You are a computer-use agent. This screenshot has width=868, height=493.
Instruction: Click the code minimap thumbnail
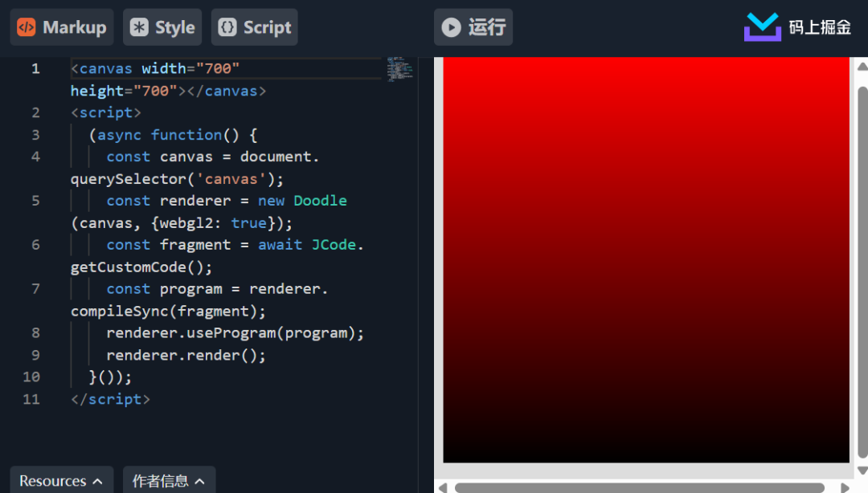click(399, 69)
